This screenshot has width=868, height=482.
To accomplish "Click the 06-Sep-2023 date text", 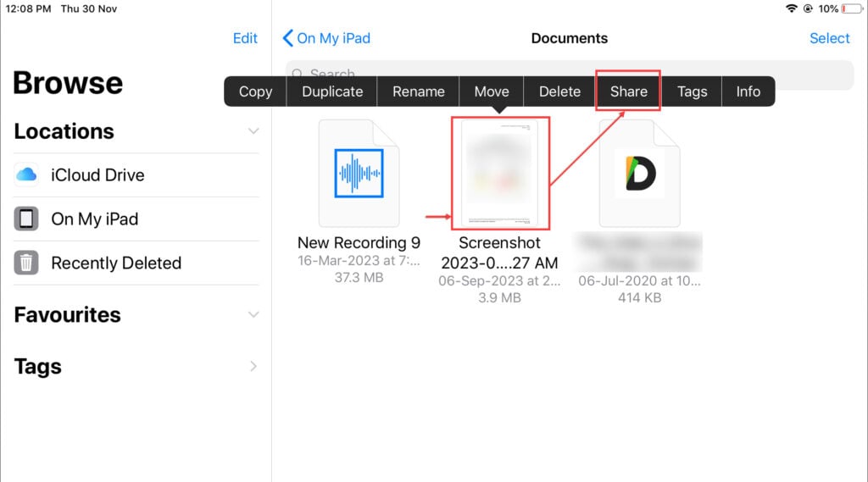I will [499, 281].
